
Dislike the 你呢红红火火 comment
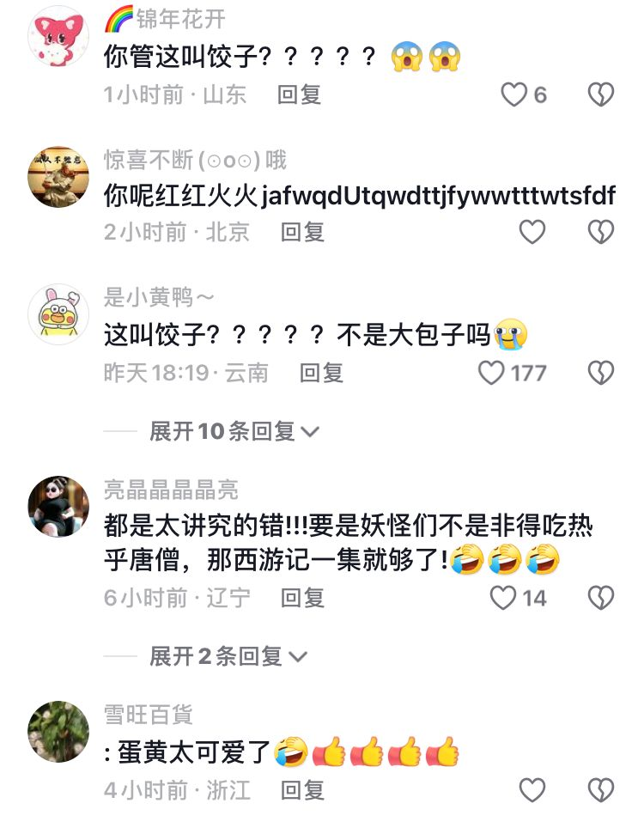[x=600, y=232]
